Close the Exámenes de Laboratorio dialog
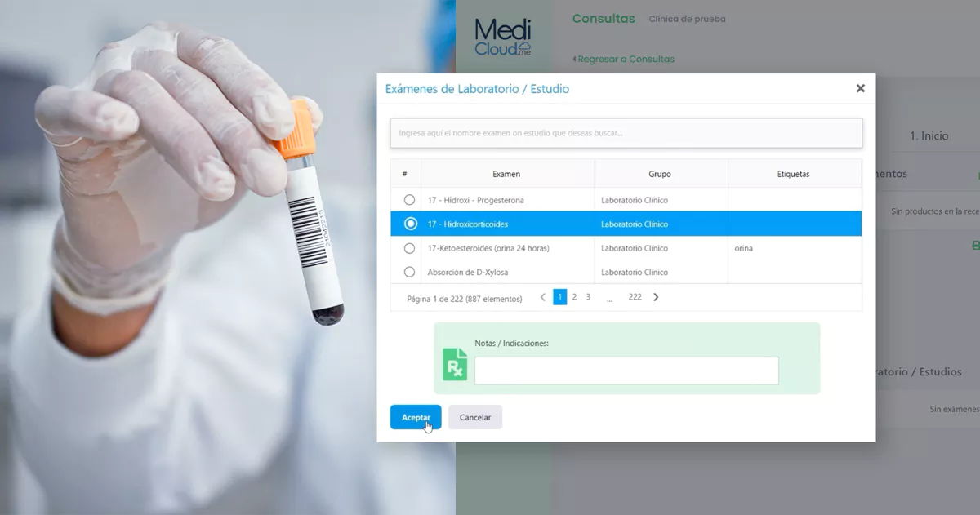Image resolution: width=980 pixels, height=515 pixels. coord(860,88)
